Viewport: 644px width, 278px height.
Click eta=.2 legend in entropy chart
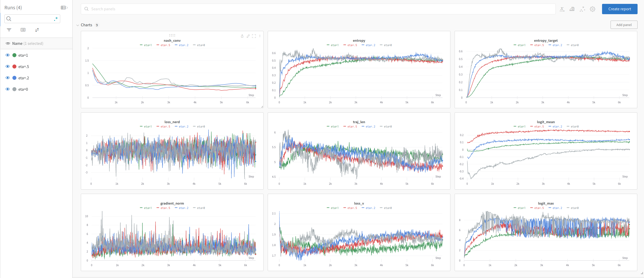tap(369, 45)
